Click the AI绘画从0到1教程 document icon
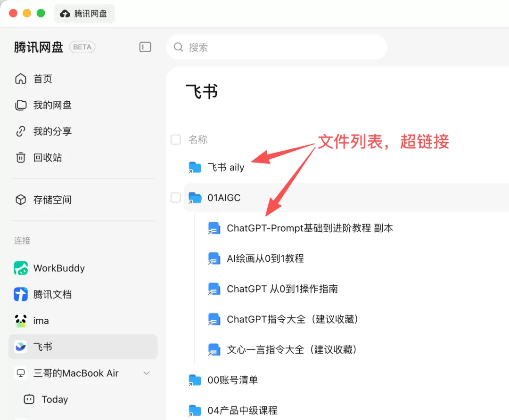Viewport: 509px width, 420px height. [x=214, y=258]
